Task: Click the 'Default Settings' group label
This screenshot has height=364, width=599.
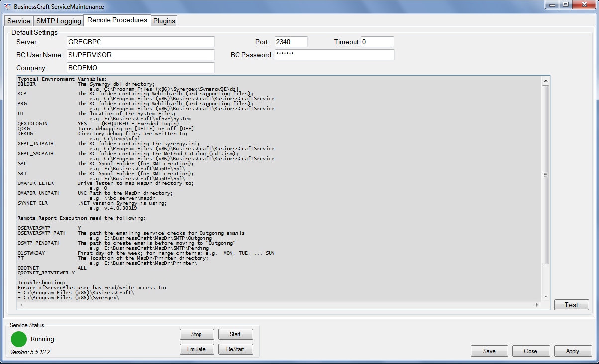Action: [34, 32]
